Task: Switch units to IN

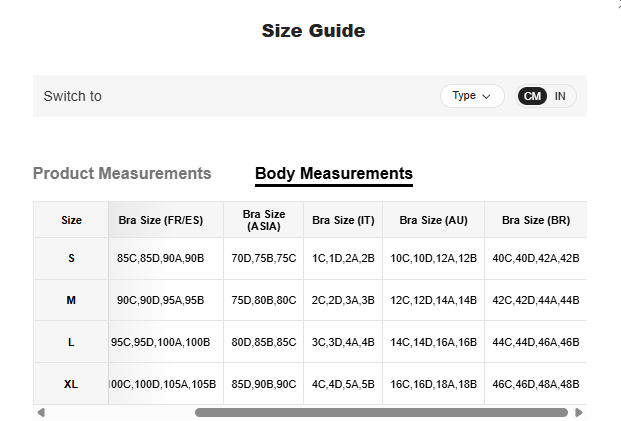Action: tap(560, 96)
